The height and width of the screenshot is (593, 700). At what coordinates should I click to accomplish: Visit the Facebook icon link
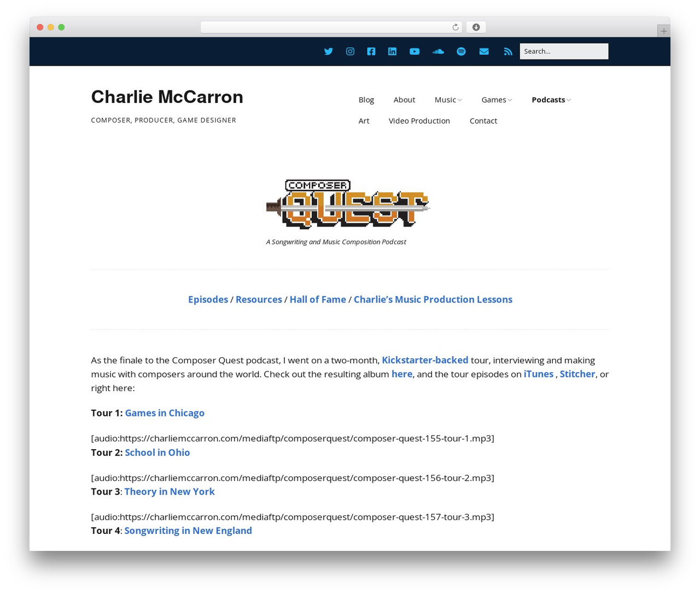371,51
